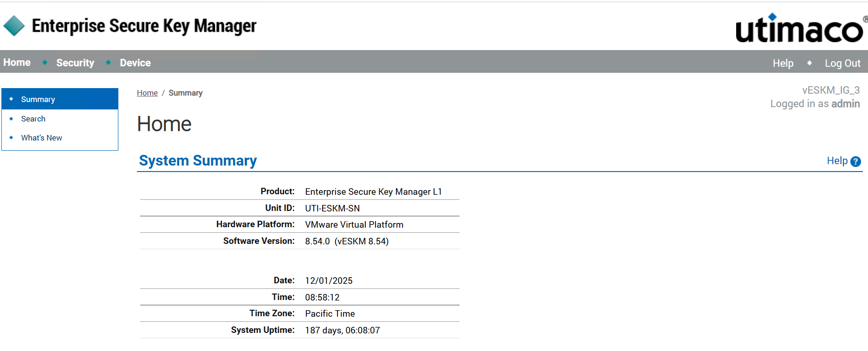Open Search in the left sidebar

coord(33,119)
